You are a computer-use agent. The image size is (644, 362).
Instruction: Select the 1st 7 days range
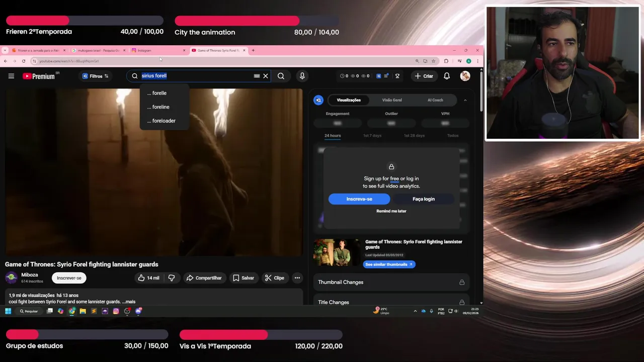(x=372, y=136)
